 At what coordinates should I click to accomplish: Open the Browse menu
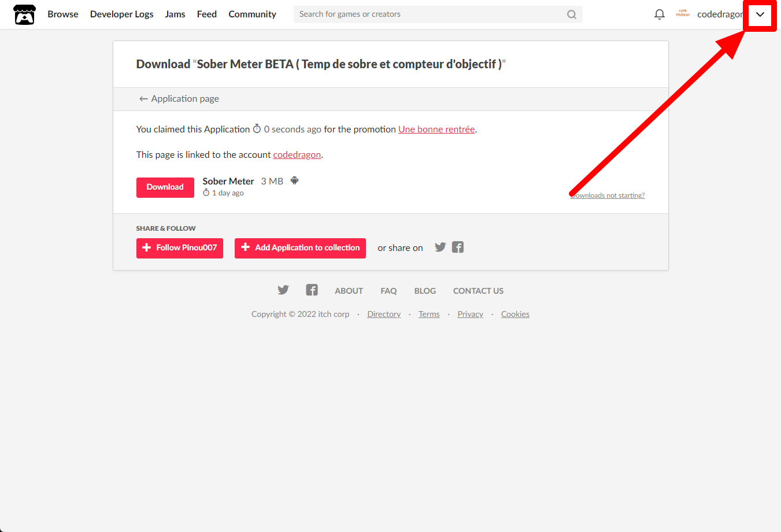[x=63, y=14]
